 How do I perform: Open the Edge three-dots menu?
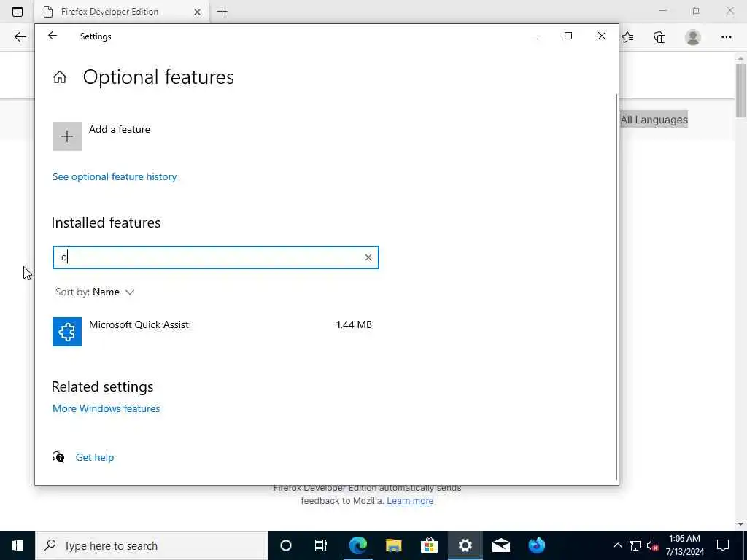[x=726, y=37]
